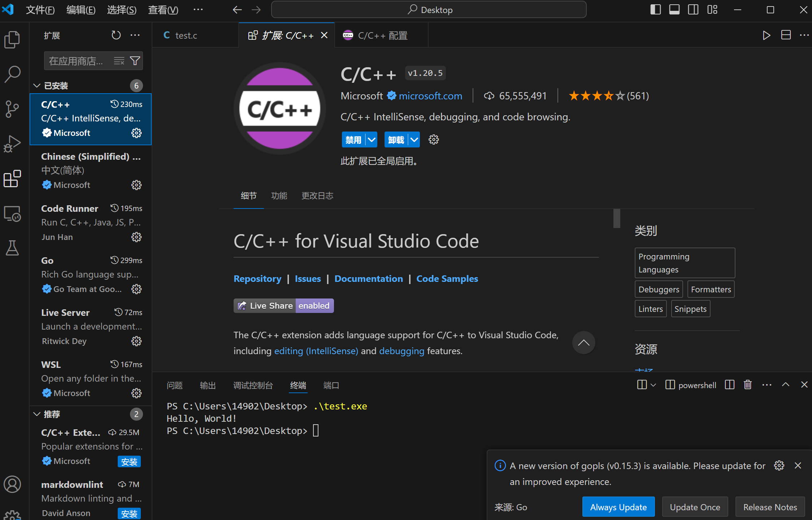The height and width of the screenshot is (520, 812).
Task: Install the C/C++ Extension Pack
Action: 129,461
